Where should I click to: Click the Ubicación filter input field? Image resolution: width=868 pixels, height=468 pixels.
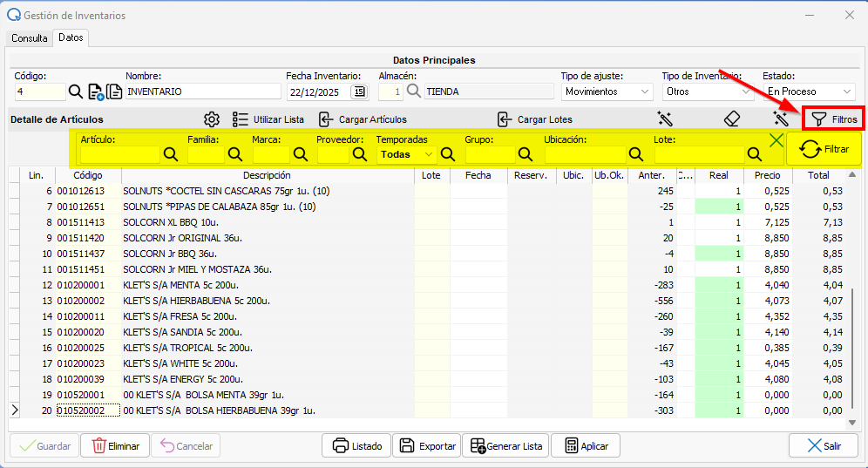[585, 154]
